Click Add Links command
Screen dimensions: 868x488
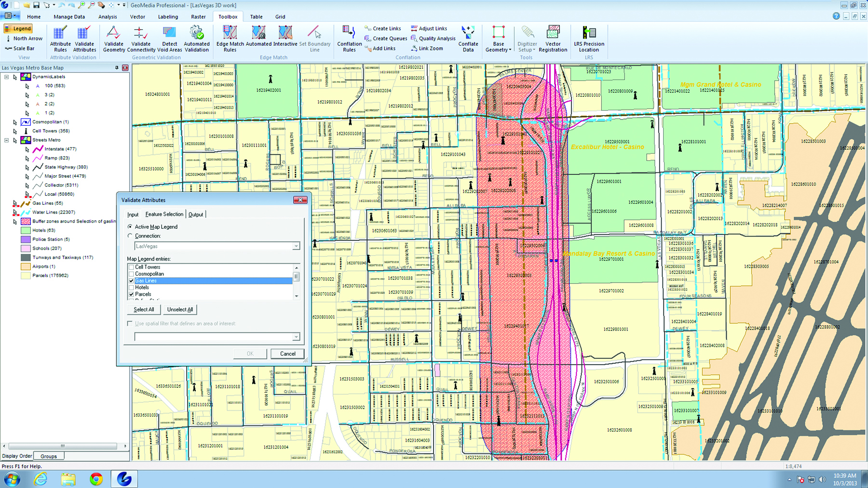tap(380, 48)
